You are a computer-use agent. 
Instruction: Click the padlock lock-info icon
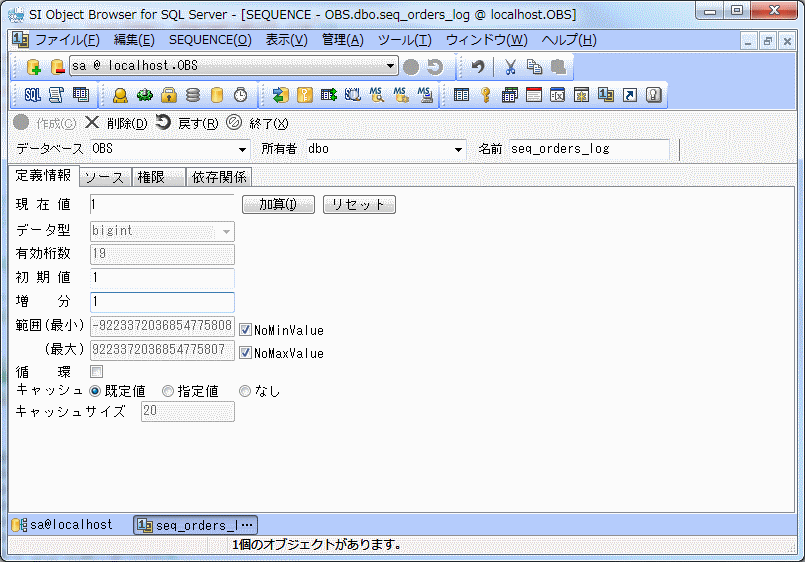pyautogui.click(x=169, y=95)
